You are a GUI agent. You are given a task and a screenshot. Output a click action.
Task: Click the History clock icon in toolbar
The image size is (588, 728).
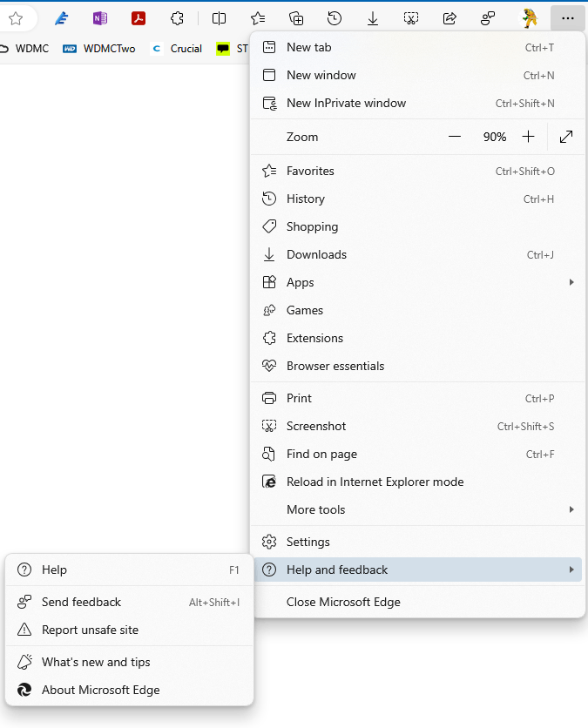pos(335,18)
